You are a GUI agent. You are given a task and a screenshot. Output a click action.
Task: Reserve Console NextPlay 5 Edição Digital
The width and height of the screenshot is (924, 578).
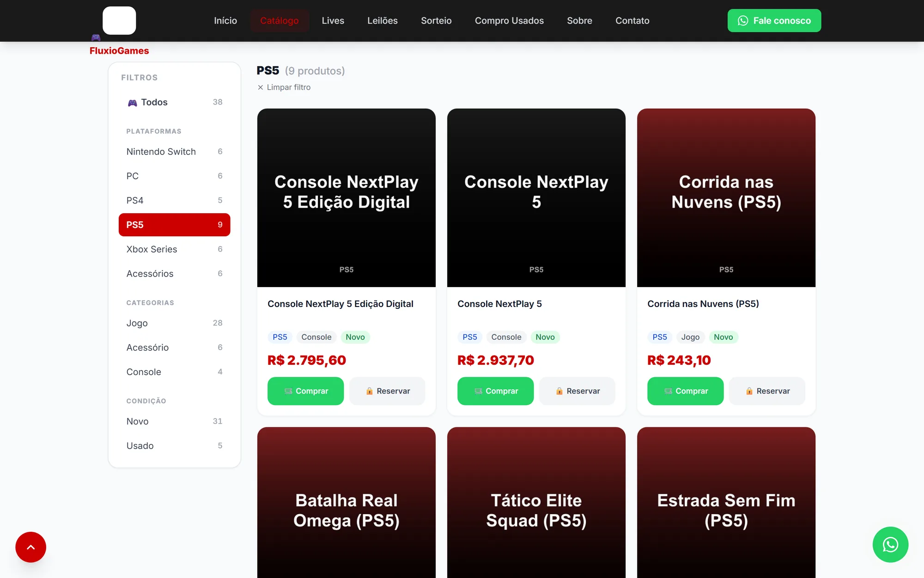pyautogui.click(x=387, y=391)
